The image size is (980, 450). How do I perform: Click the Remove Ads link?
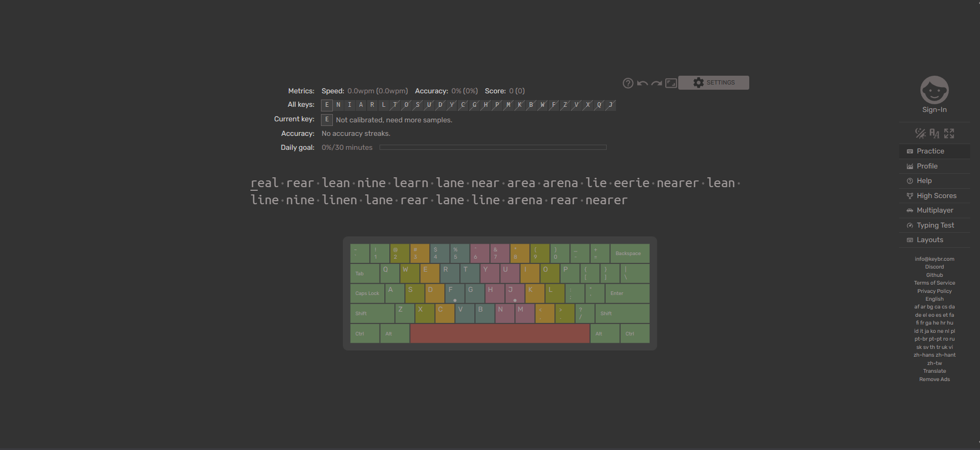pyautogui.click(x=934, y=379)
